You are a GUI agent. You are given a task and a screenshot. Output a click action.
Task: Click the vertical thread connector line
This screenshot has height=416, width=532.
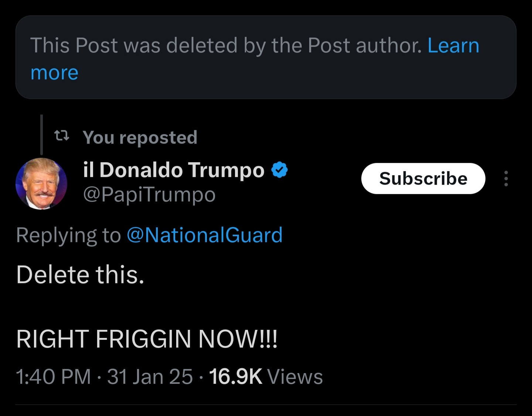(41, 134)
